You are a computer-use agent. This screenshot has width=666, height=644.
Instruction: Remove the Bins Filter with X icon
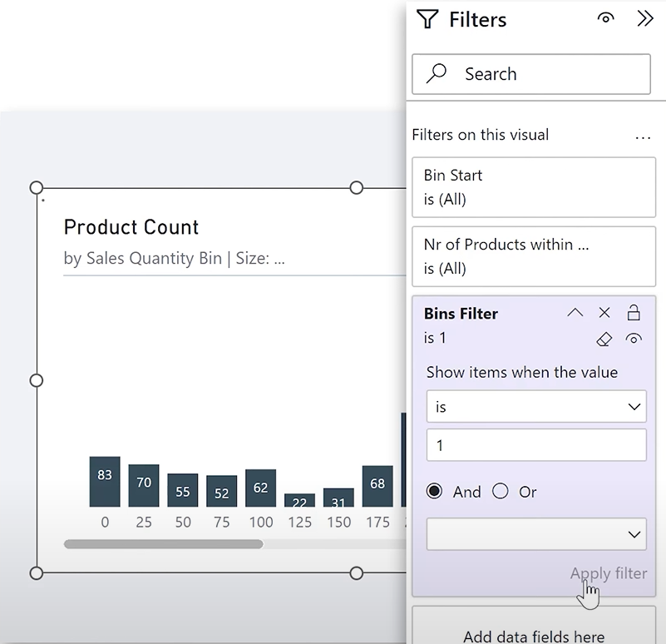coord(604,313)
